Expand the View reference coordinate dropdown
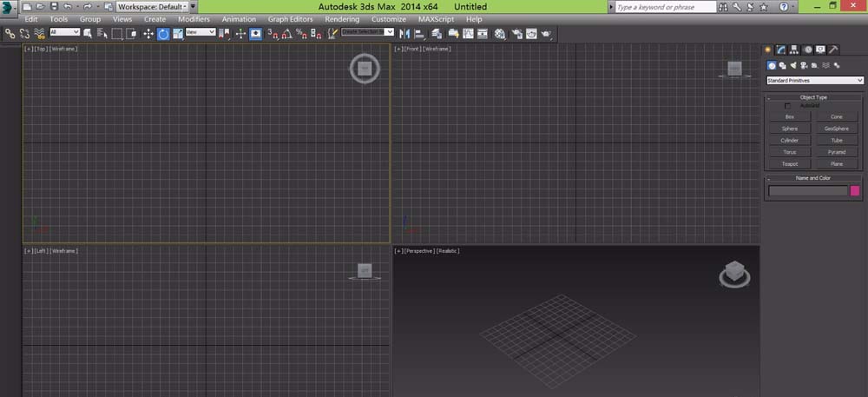 pyautogui.click(x=200, y=32)
